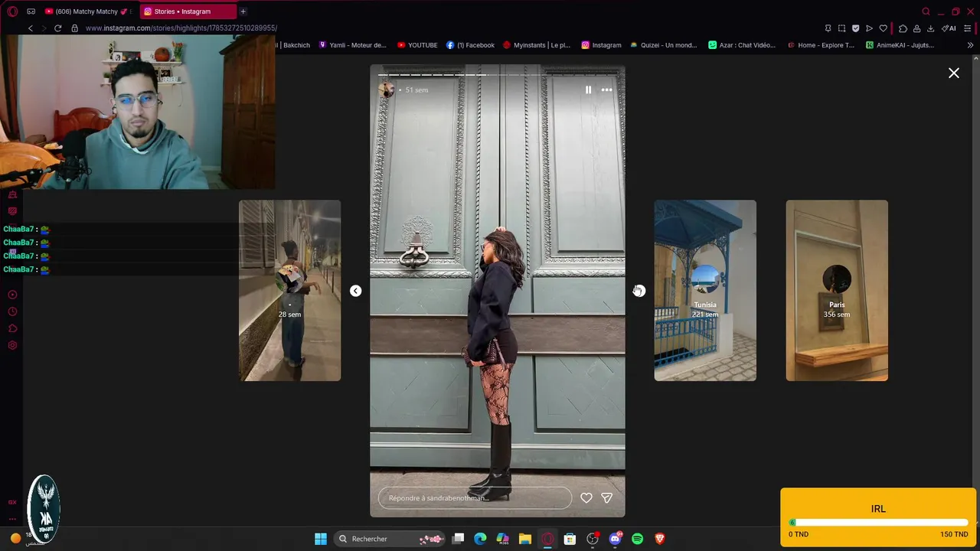Open a new browser tab
This screenshot has width=980, height=551.
[243, 11]
